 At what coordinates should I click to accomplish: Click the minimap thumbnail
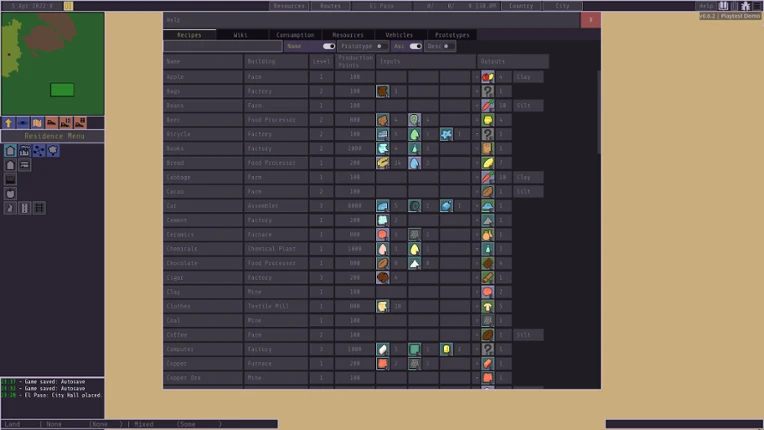click(x=53, y=64)
